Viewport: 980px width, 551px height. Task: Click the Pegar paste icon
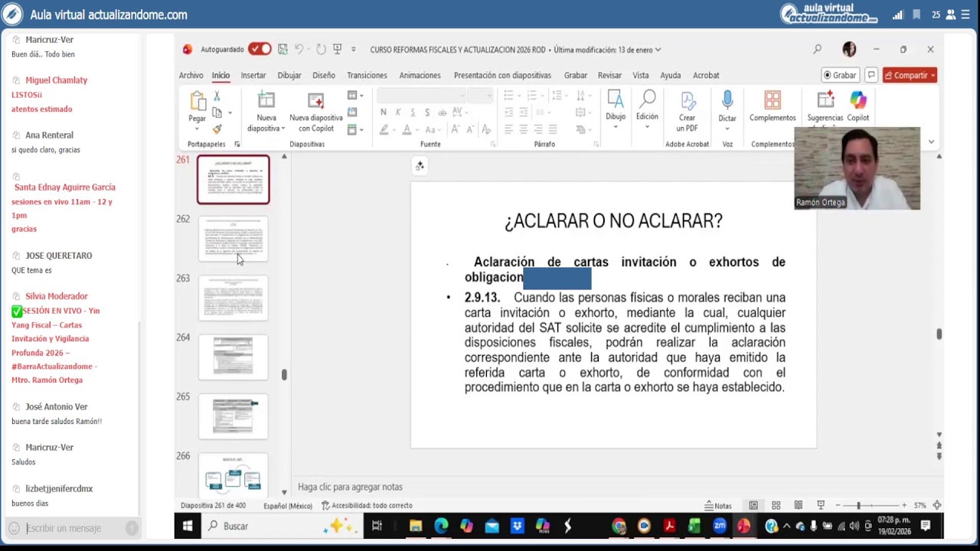click(198, 101)
